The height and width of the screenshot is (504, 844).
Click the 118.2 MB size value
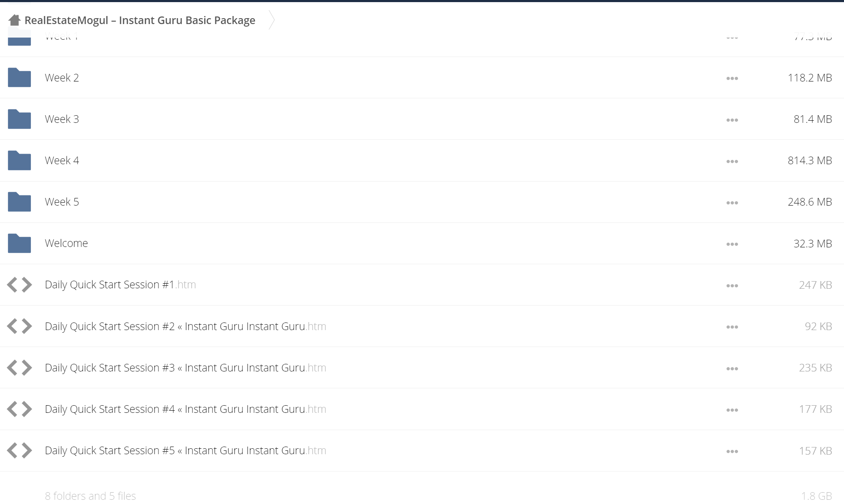[810, 78]
